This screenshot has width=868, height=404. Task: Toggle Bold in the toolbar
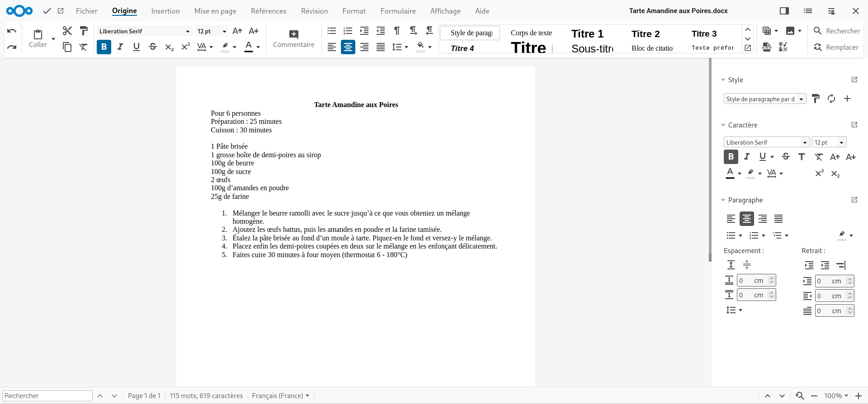[104, 47]
